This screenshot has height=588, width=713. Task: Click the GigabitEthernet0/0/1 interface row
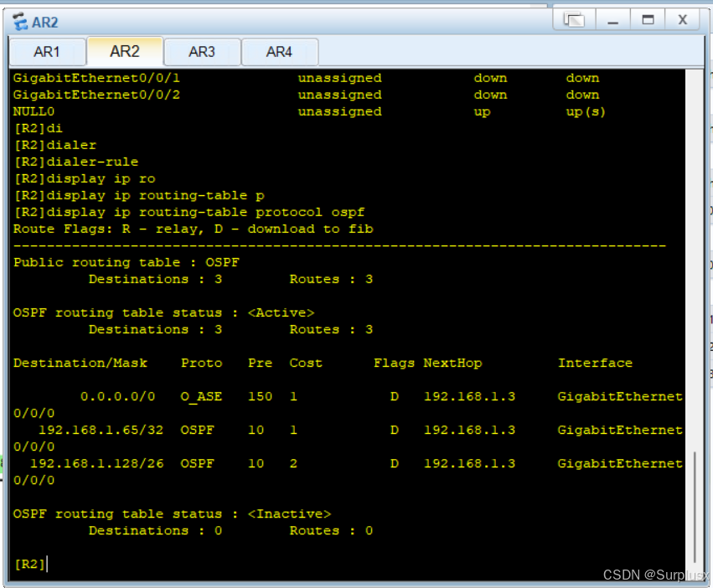coord(306,78)
